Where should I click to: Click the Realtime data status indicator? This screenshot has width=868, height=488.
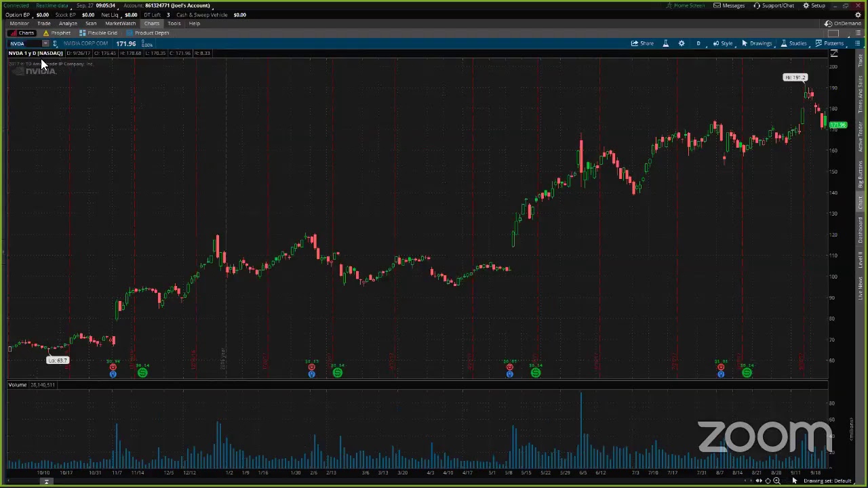click(x=52, y=5)
